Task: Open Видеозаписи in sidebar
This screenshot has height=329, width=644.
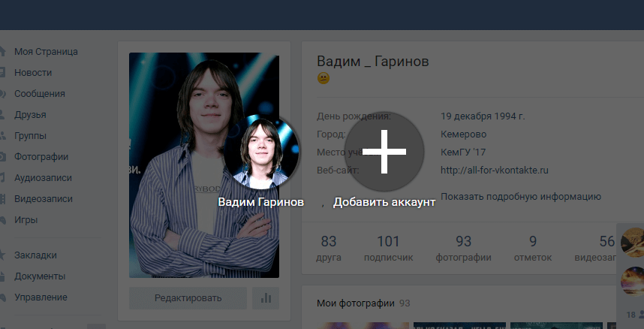Action: pos(43,198)
